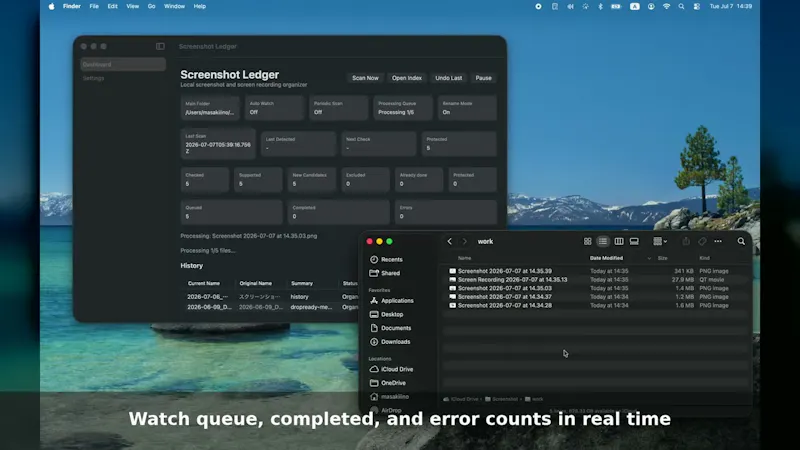Open the Go menu
Screen dimensions: 800x450
(x=152, y=6)
